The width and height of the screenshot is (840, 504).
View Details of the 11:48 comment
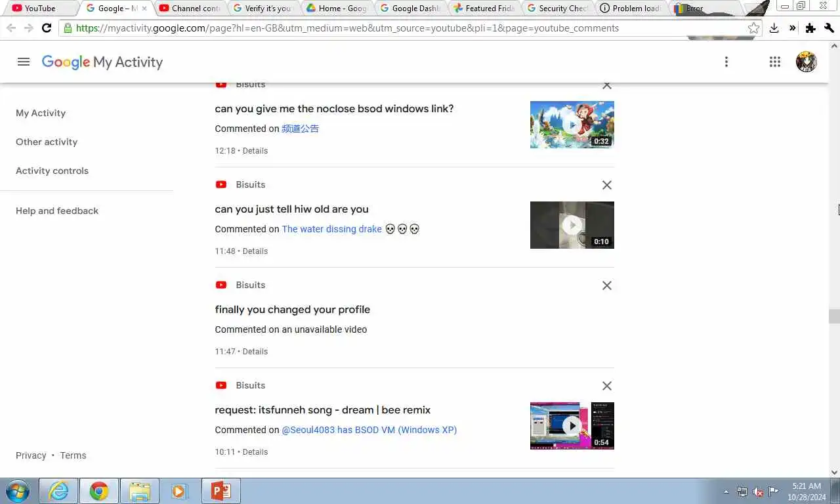pos(255,251)
